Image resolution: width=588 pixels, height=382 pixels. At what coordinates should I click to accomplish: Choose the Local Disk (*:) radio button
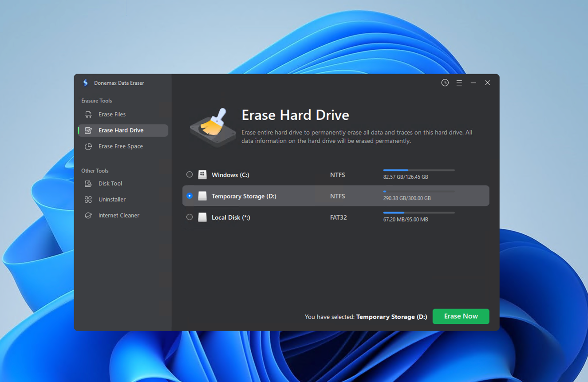point(189,217)
